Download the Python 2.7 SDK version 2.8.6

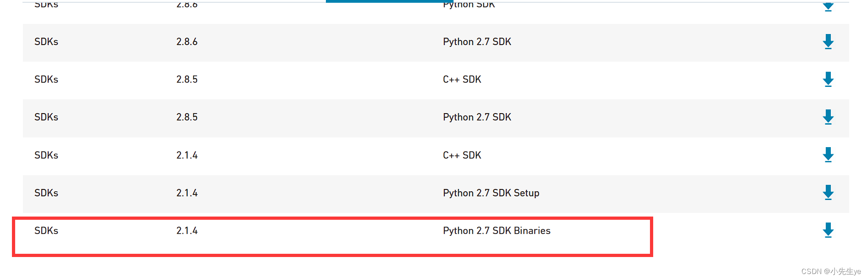pos(828,42)
